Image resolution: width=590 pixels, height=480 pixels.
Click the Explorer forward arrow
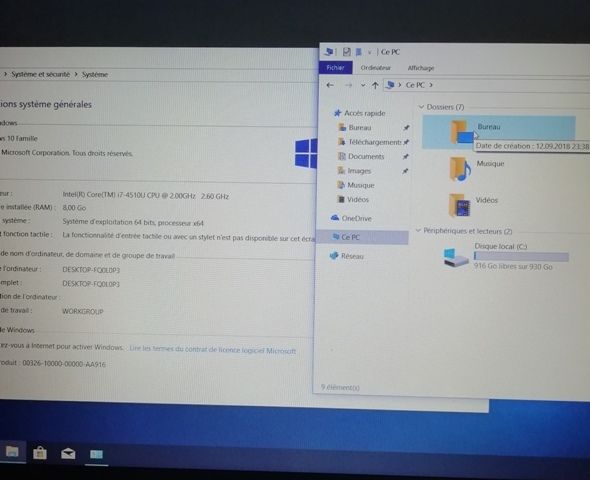coord(348,85)
